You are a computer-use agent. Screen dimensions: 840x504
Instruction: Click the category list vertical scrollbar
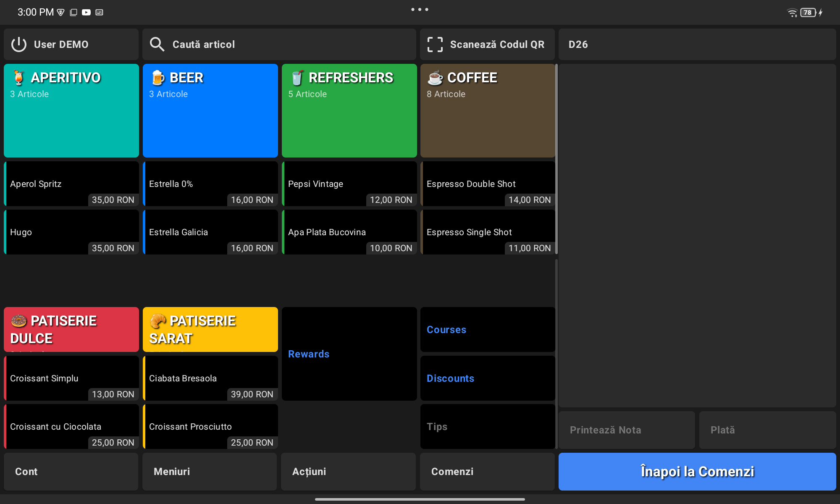pos(556,160)
